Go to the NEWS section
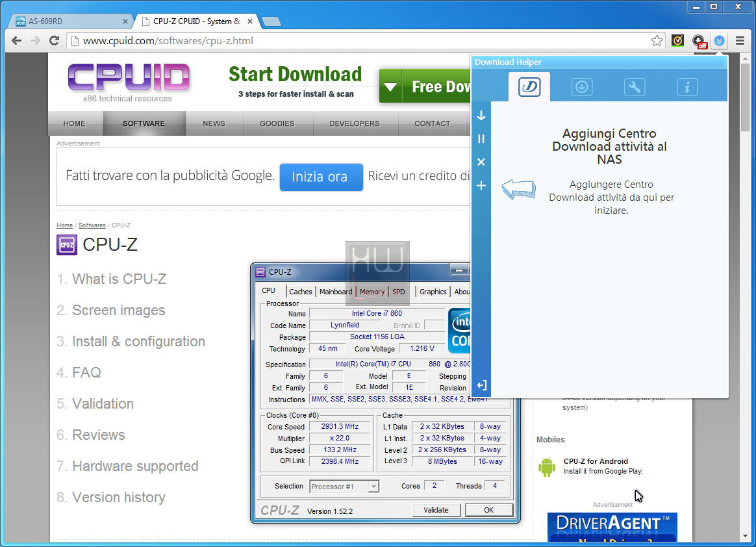Viewport: 756px width, 547px height. [214, 123]
